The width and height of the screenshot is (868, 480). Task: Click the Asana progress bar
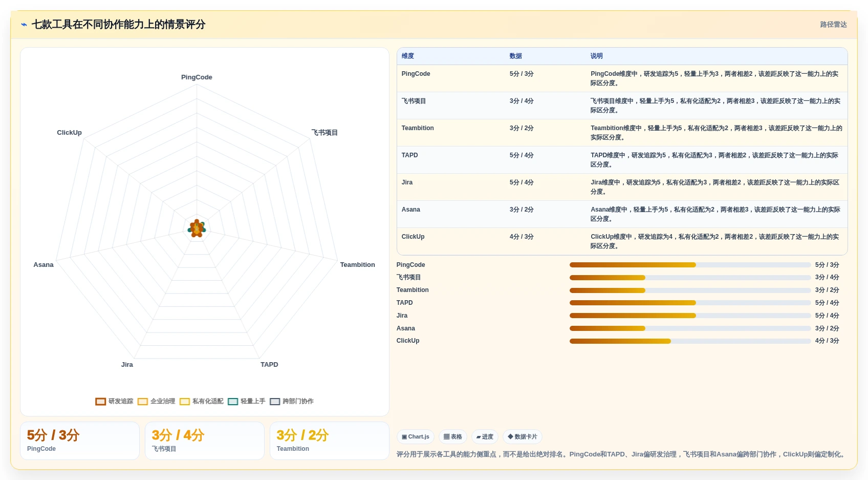point(690,328)
